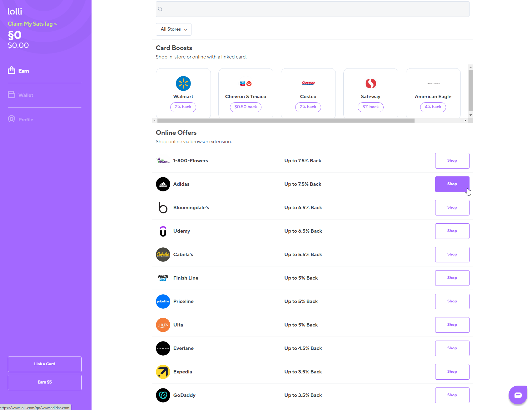This screenshot has height=410, width=532.
Task: Open the Earn menu item
Action: 18,71
